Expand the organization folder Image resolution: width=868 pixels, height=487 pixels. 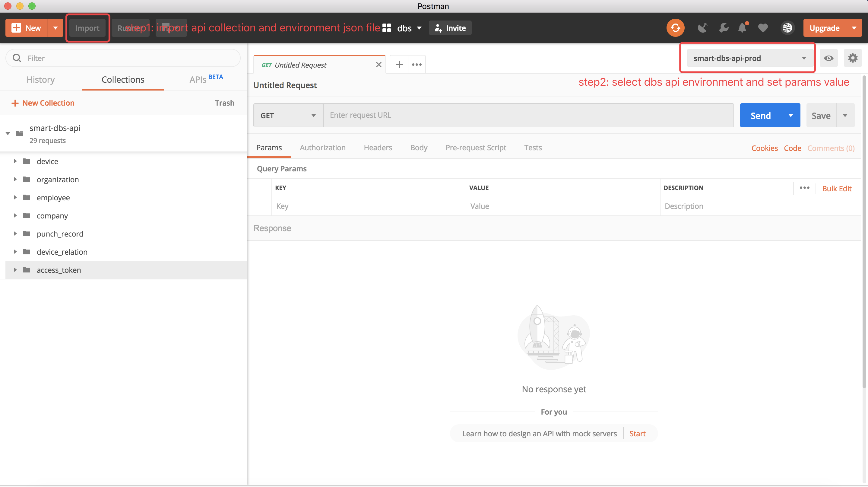15,179
